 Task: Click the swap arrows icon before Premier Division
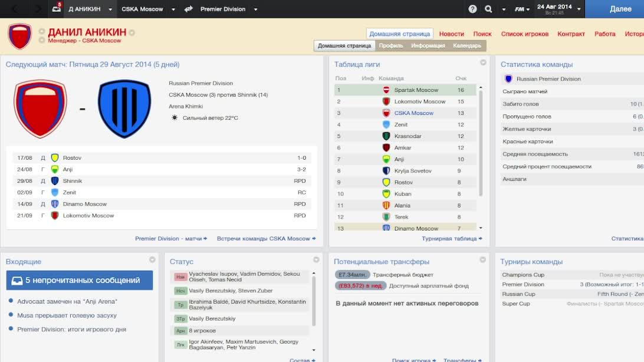tap(189, 9)
